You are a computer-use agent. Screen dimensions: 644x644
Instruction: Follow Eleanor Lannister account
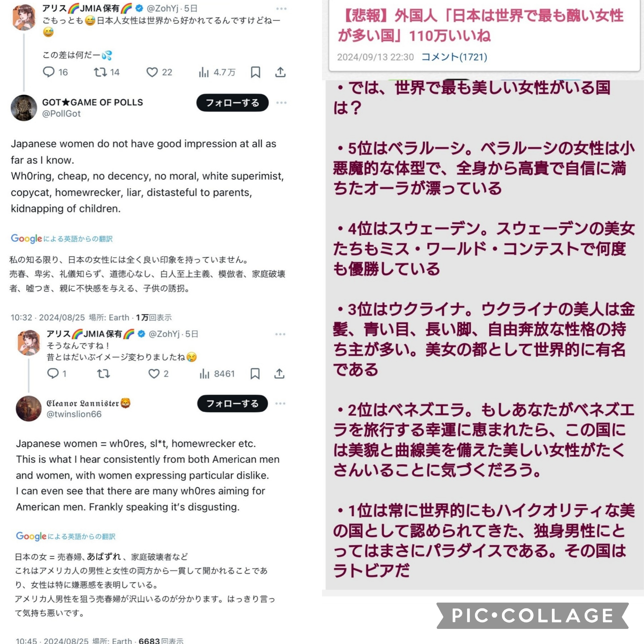coord(233,404)
